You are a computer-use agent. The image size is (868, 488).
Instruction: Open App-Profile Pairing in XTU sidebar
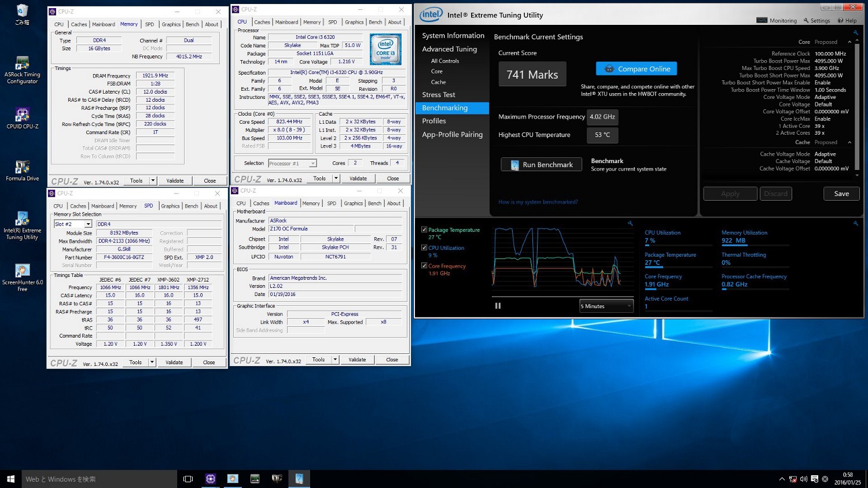pos(453,134)
